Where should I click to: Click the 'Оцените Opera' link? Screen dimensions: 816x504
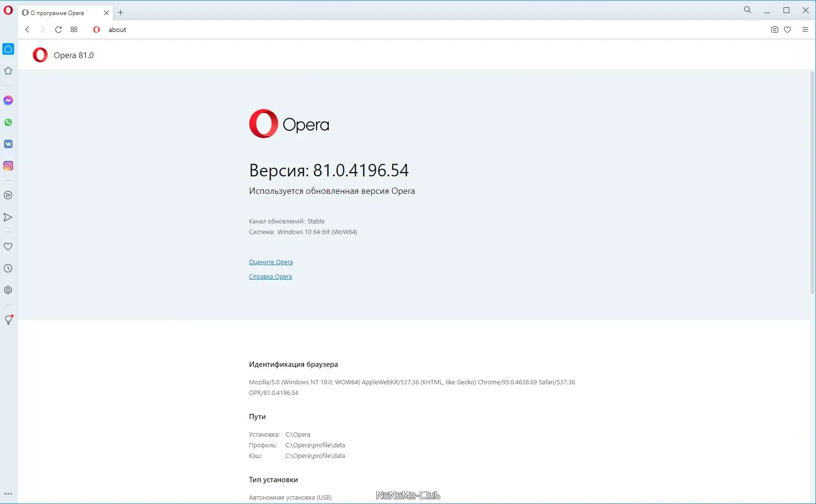click(x=271, y=262)
